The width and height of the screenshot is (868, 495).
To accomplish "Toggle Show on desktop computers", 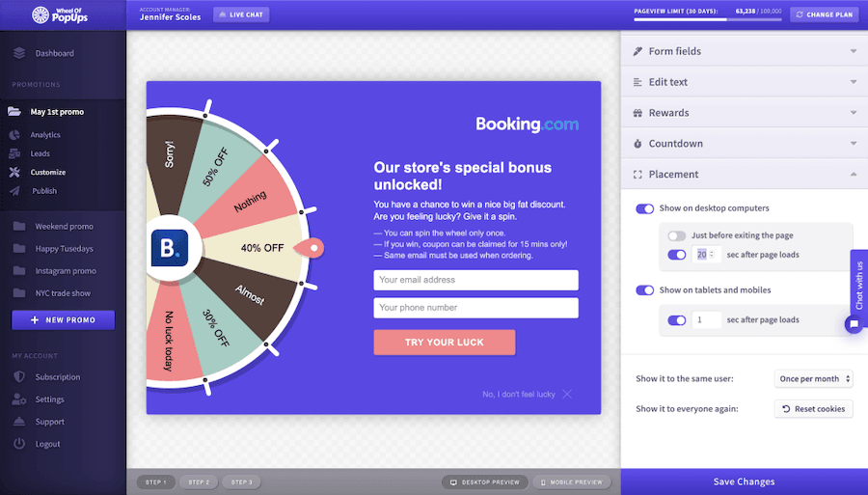I will click(645, 208).
